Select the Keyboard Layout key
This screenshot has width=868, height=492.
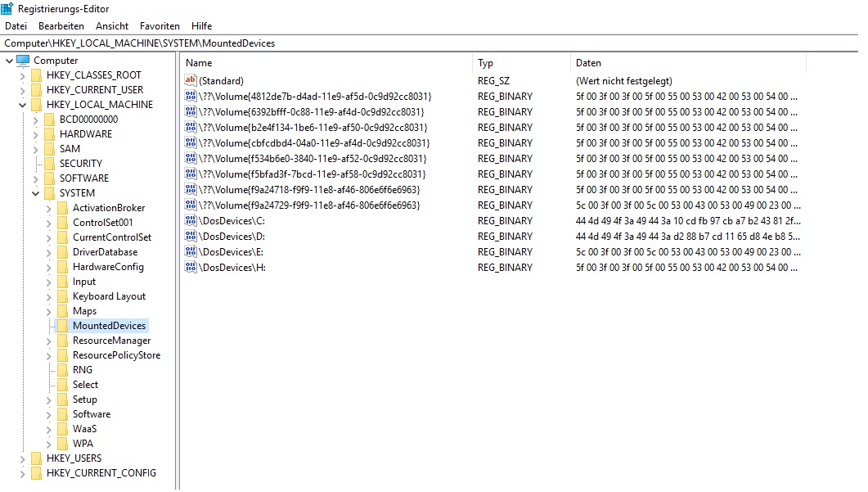coord(109,296)
